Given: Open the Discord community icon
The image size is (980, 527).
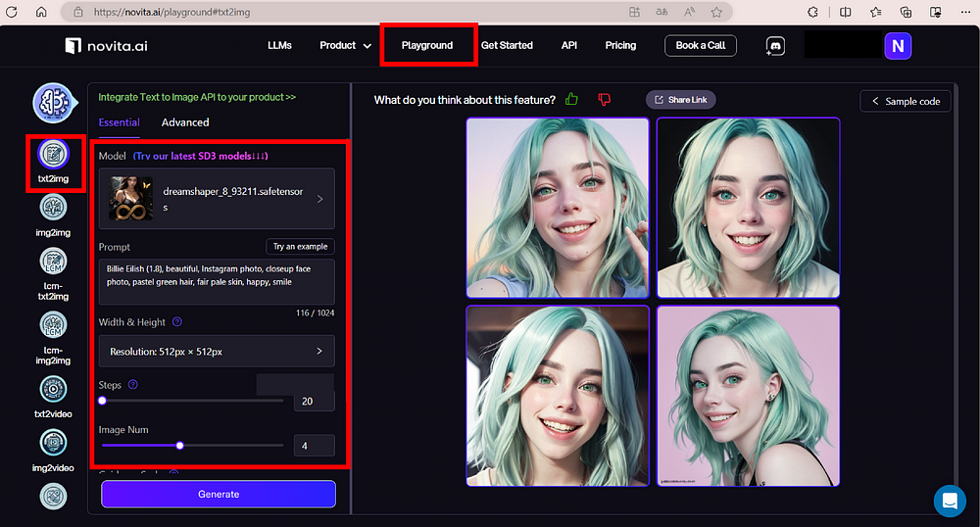Looking at the screenshot, I should tap(775, 46).
